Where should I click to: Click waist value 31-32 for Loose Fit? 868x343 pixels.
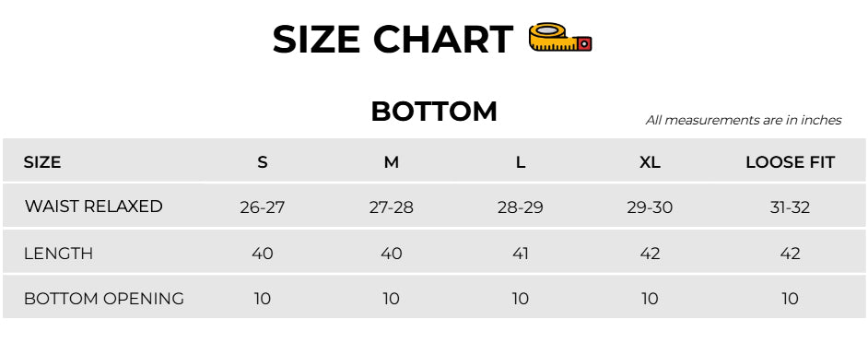coord(790,207)
